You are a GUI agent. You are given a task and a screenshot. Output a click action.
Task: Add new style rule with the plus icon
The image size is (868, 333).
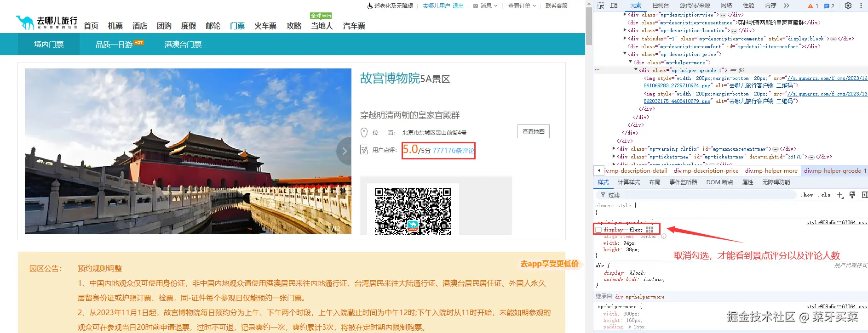pos(840,195)
